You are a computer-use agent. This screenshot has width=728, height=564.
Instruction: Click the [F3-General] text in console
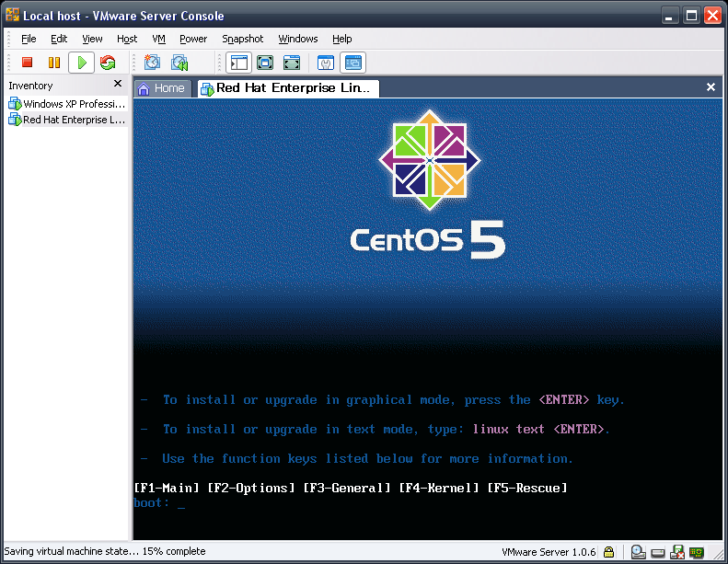[x=347, y=488]
